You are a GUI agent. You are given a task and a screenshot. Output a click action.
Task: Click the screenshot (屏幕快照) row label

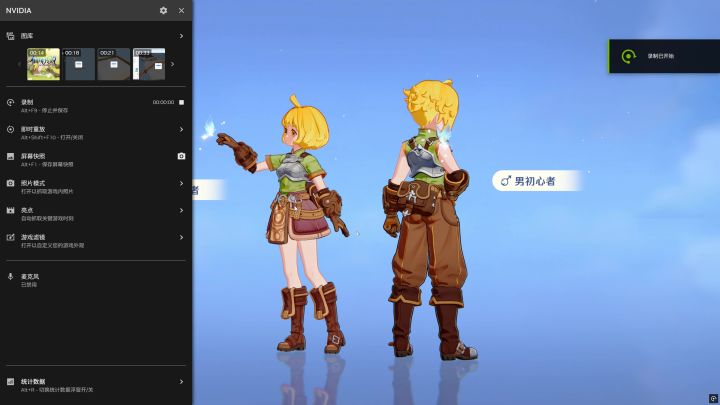pos(33,156)
